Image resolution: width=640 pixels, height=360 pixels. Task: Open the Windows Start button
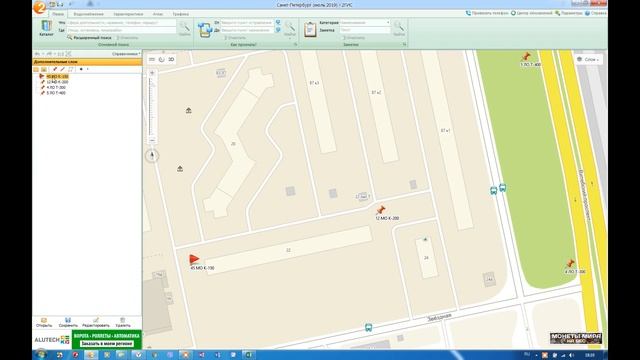click(x=40, y=355)
